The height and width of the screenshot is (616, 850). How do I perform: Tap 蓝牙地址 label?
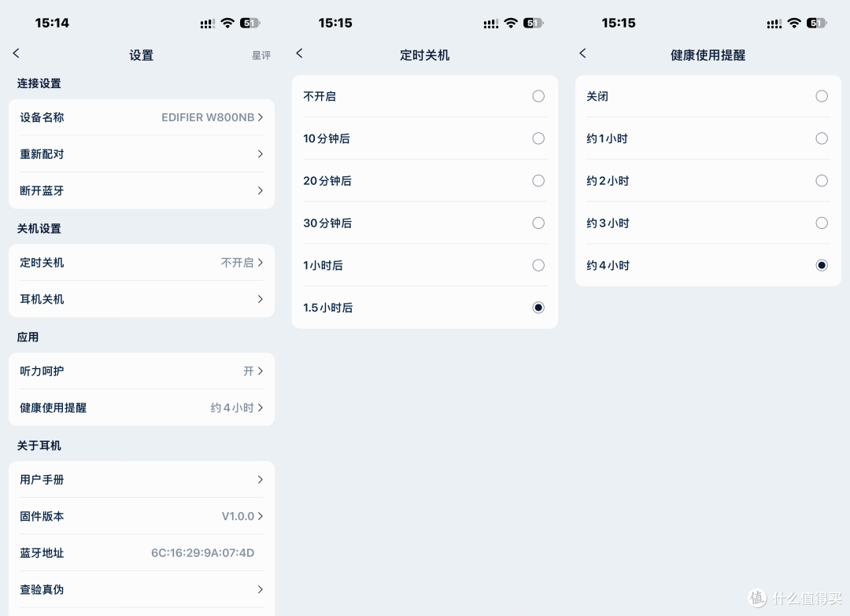(x=42, y=553)
